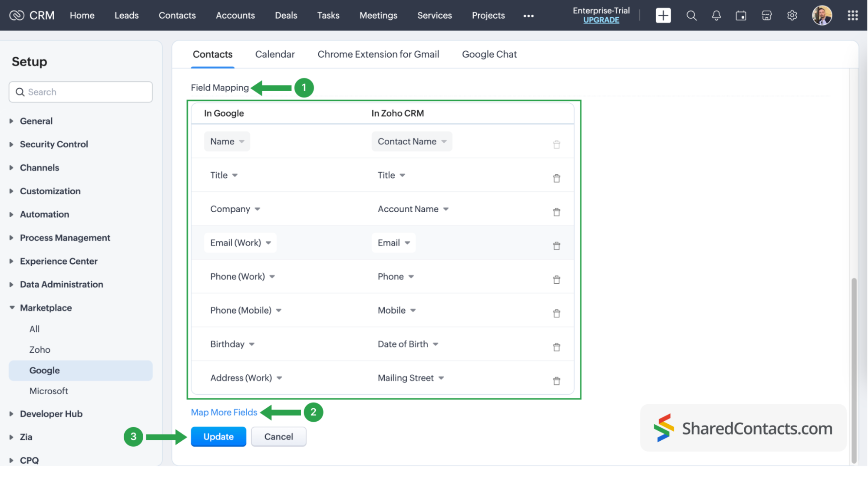This screenshot has width=868, height=488.
Task: Open the calendar icon in top bar
Action: [x=741, y=16]
